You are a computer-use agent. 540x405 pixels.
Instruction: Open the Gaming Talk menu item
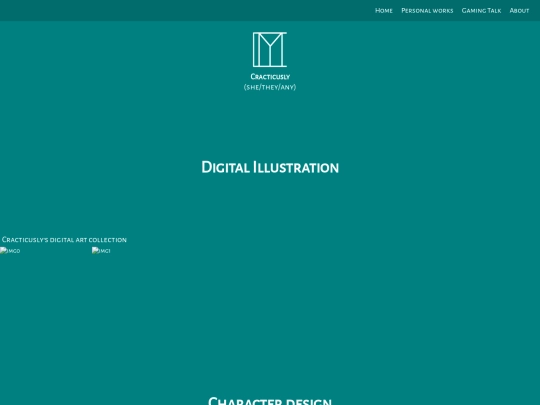click(x=481, y=11)
